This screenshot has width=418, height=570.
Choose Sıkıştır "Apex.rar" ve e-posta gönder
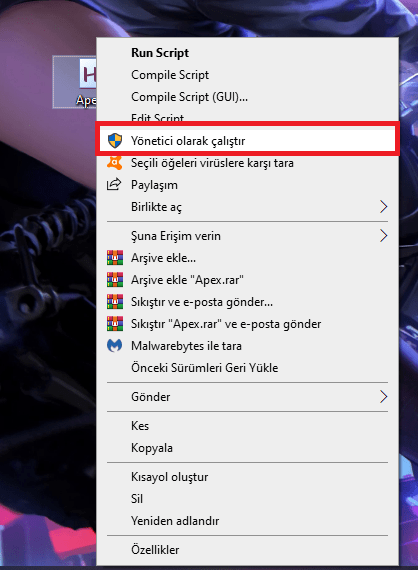coord(247,324)
